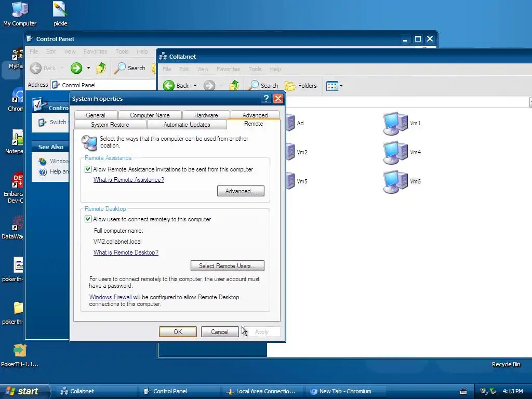Toggle Allow users to connect remotely checkbox
Screen dimensions: 532x399
click(x=88, y=219)
